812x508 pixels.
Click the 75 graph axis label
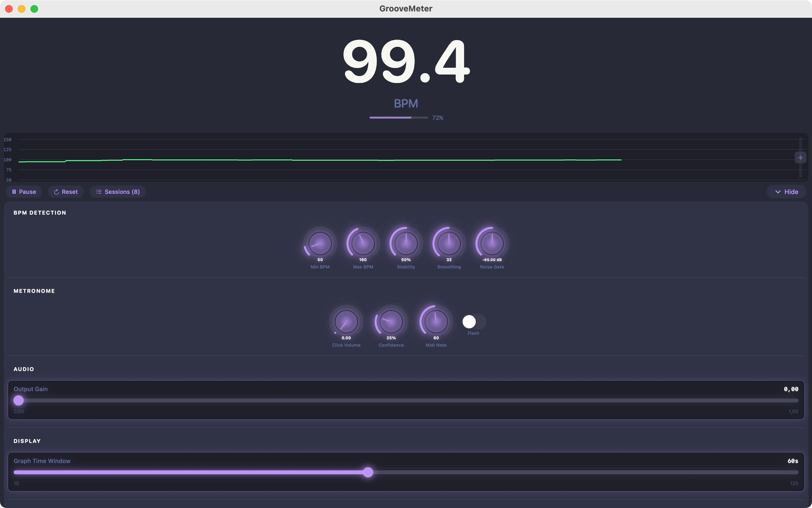tap(9, 170)
